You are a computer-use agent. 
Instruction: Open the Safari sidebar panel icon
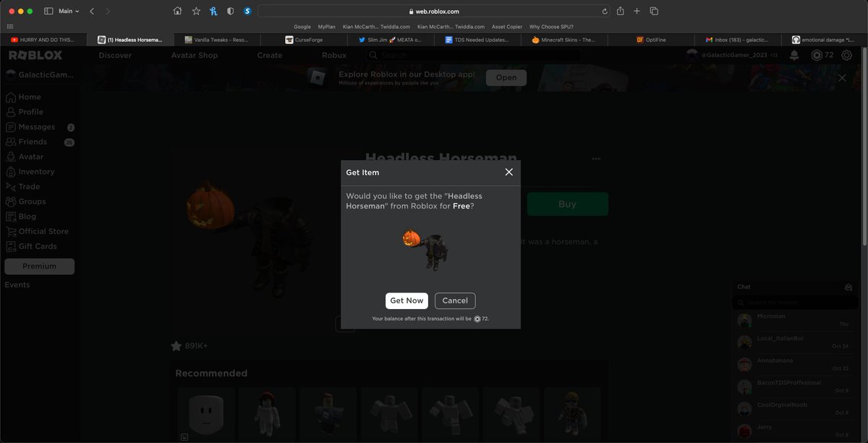(x=48, y=11)
